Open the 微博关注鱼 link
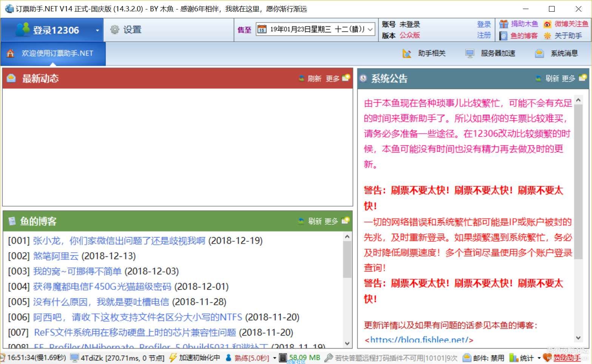 (x=571, y=24)
